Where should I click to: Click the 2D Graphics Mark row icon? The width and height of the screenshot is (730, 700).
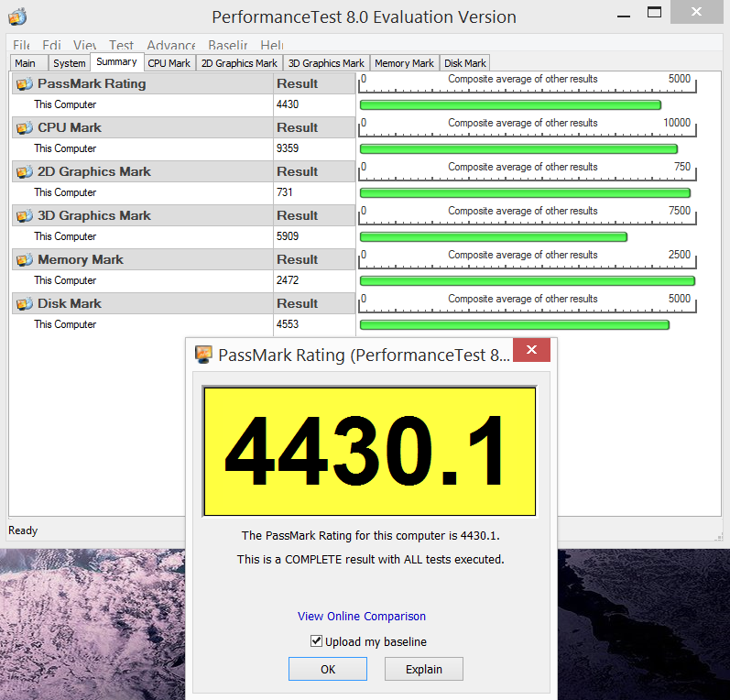pyautogui.click(x=24, y=172)
